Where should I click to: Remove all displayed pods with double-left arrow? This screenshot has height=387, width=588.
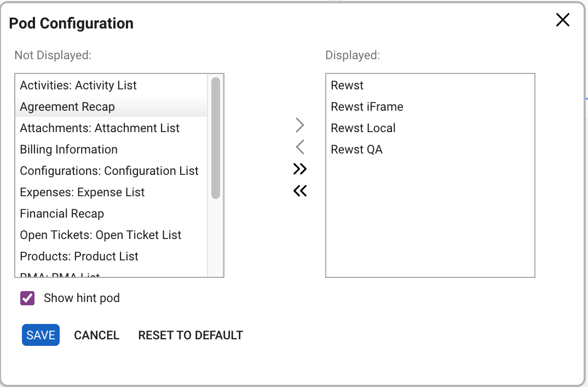299,191
